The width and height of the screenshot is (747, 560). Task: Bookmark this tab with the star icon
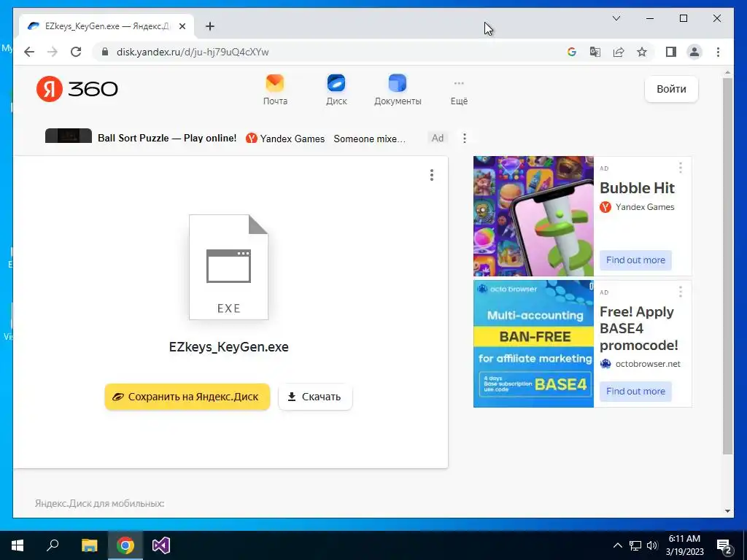pyautogui.click(x=642, y=52)
